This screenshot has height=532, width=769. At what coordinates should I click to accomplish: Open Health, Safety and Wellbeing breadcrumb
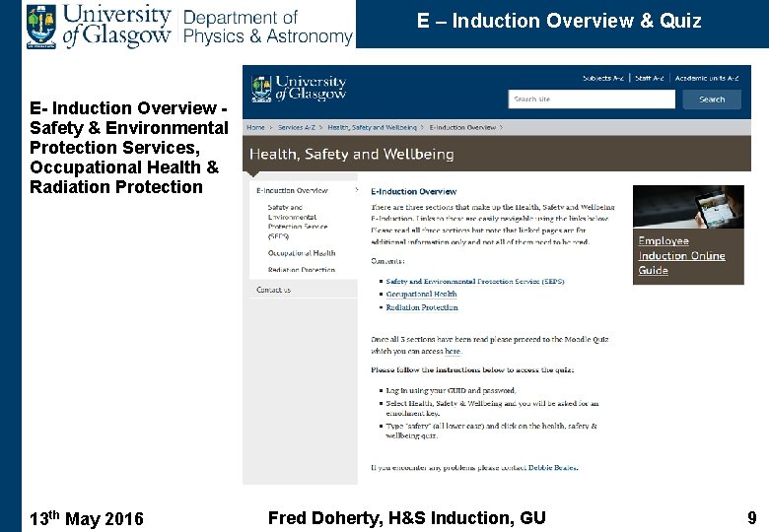click(373, 127)
